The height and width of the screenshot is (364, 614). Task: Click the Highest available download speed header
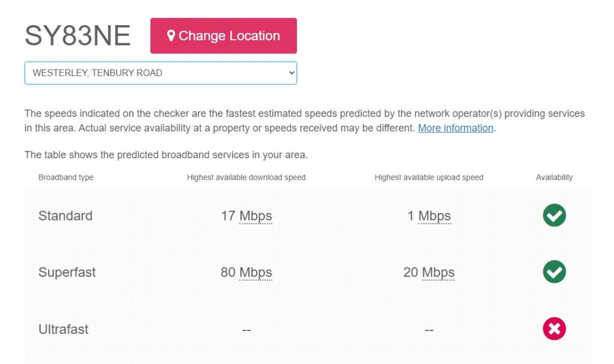point(246,178)
